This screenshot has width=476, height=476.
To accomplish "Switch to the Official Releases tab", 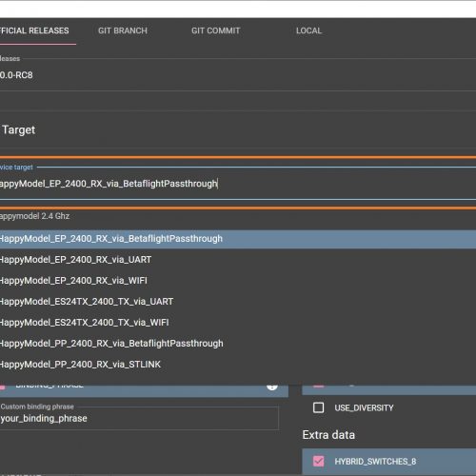I will pos(34,30).
